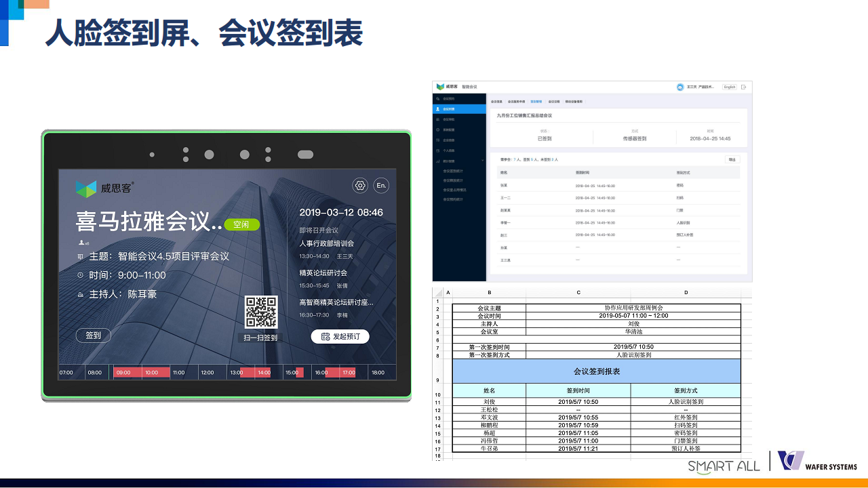Expand the 统计报表 sidebar chevron

click(x=482, y=161)
